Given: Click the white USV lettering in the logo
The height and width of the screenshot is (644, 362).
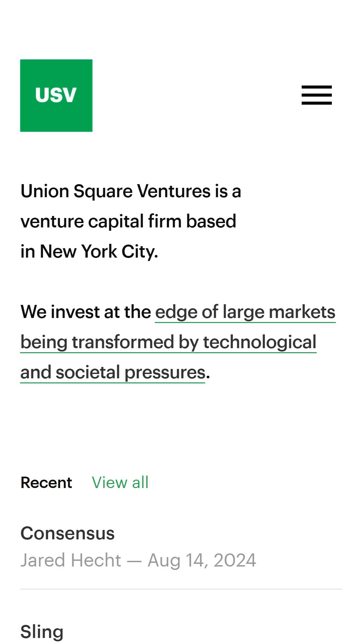Looking at the screenshot, I should click(x=56, y=95).
